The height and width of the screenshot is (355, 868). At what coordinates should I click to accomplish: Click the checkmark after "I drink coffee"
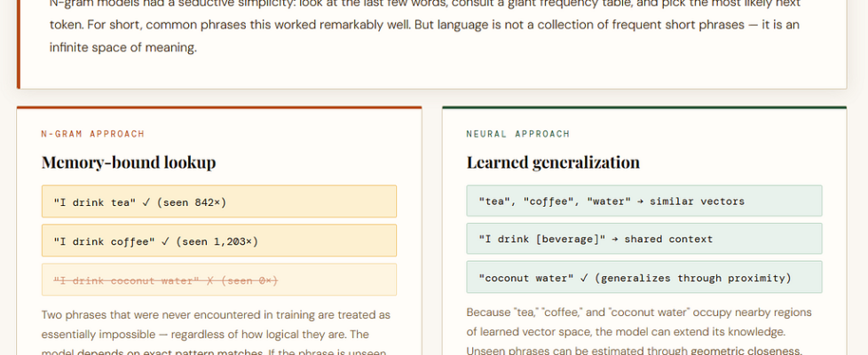(165, 241)
